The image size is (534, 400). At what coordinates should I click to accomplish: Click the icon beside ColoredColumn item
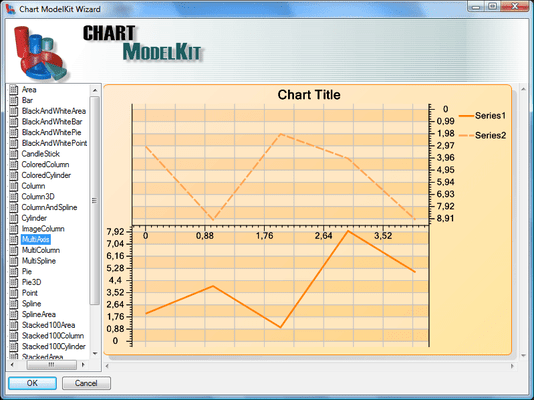point(14,164)
